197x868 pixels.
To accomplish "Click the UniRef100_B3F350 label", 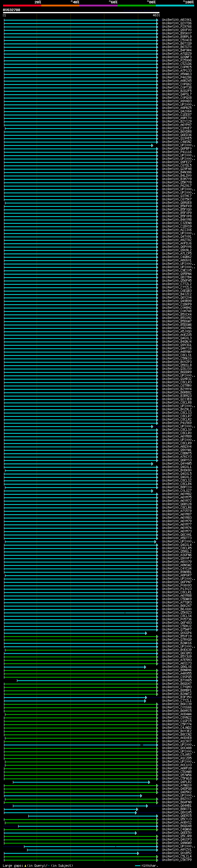I will [176, 697].
